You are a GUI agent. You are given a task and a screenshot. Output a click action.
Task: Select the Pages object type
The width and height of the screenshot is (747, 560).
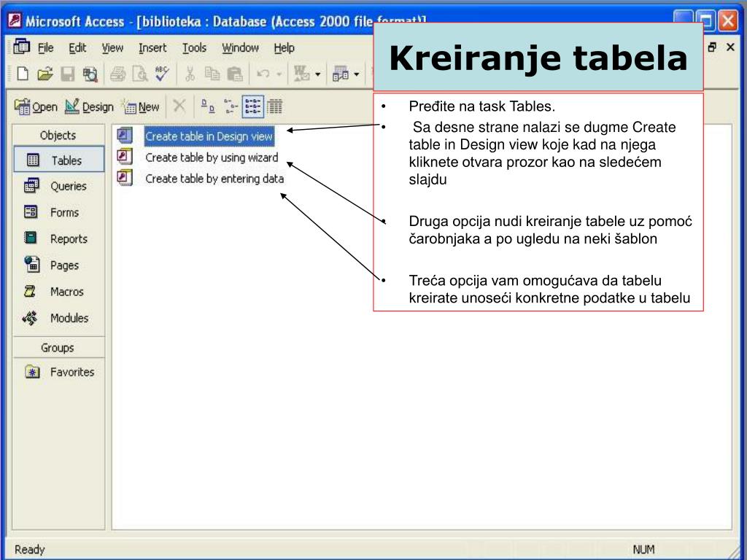tap(51, 264)
